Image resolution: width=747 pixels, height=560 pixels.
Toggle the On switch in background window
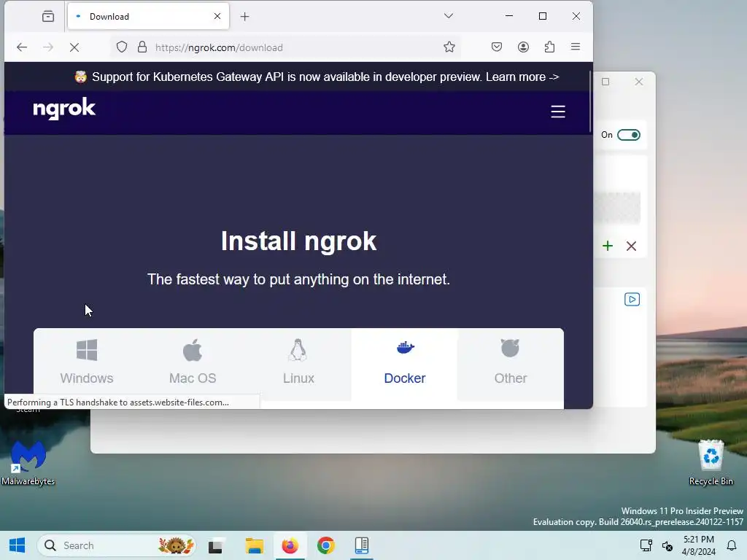point(628,135)
